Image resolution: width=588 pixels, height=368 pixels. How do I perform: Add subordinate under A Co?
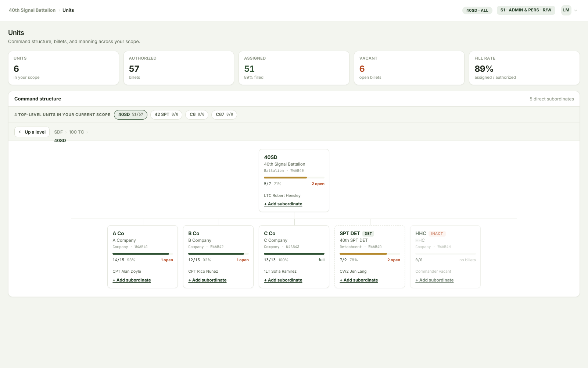132,280
